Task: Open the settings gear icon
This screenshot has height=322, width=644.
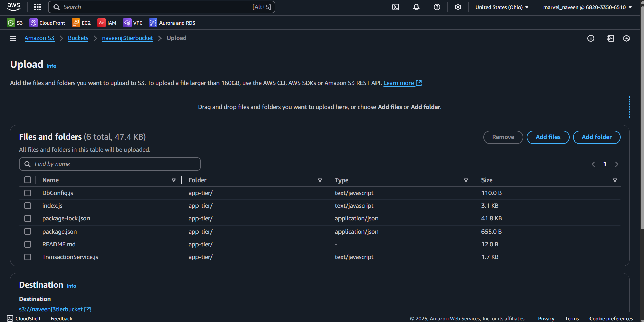Action: pyautogui.click(x=458, y=7)
